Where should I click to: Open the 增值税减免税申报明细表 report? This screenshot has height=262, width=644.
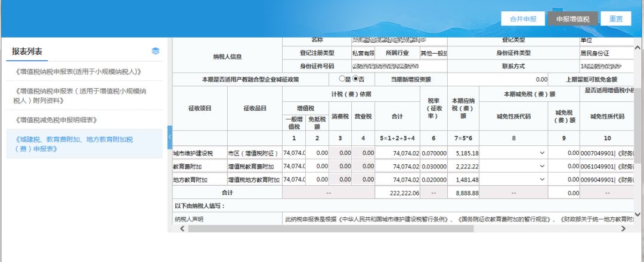57,120
